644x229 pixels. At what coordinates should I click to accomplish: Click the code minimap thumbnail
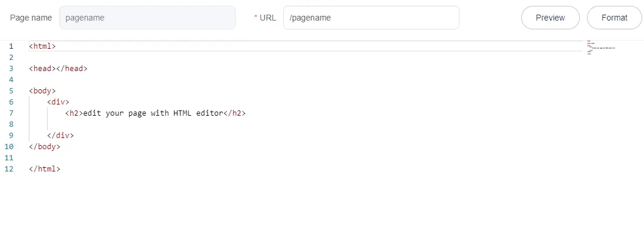(601, 48)
